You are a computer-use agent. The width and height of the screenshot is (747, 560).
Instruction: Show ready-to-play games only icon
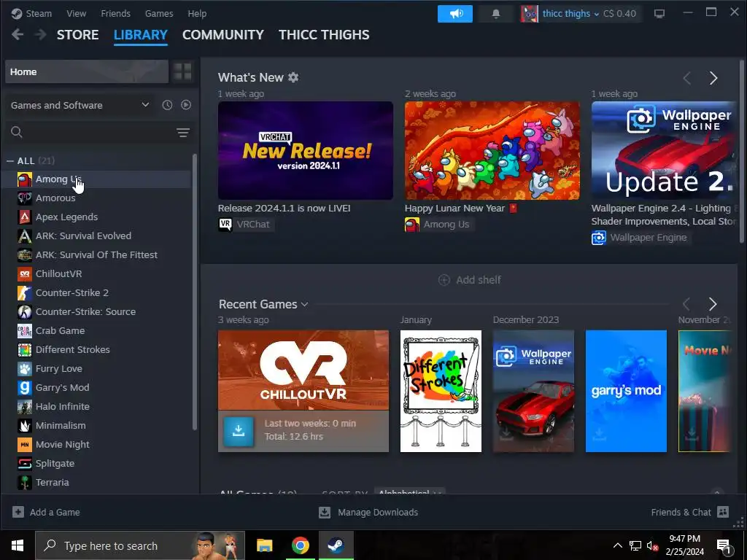[x=186, y=105]
